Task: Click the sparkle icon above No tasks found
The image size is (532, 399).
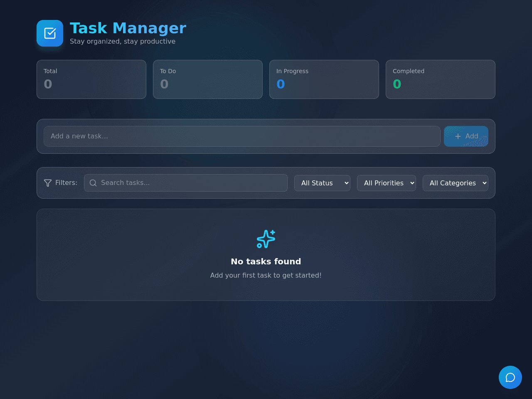Action: (266, 239)
